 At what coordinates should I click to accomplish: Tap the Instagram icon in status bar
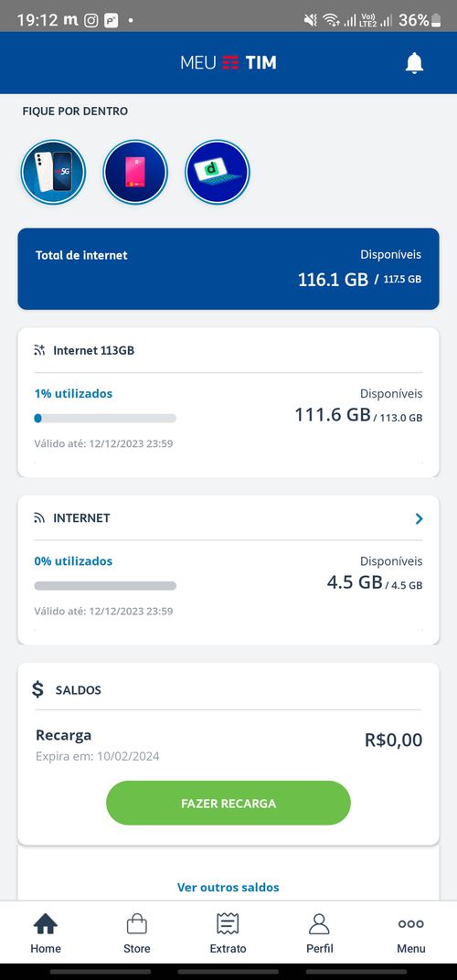91,21
